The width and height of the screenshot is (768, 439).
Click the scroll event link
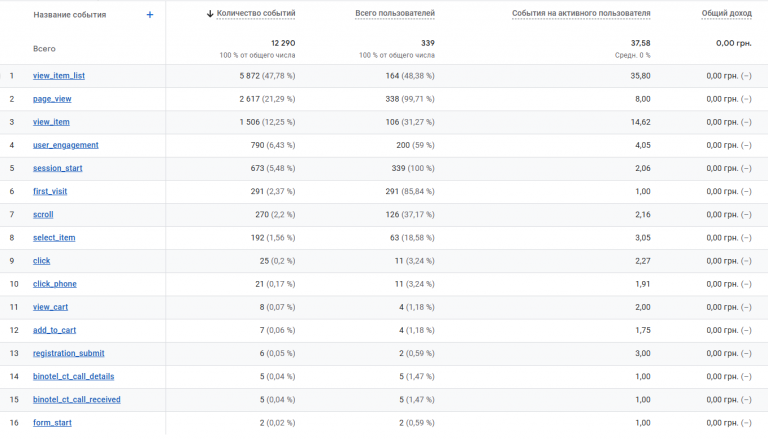point(43,215)
